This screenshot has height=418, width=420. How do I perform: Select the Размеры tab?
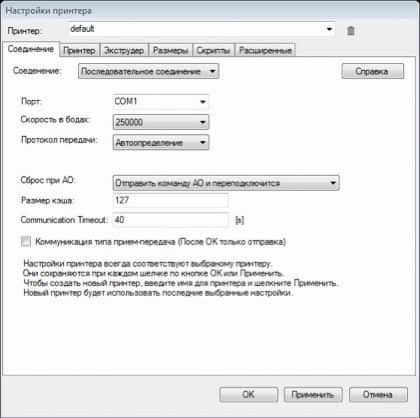170,50
